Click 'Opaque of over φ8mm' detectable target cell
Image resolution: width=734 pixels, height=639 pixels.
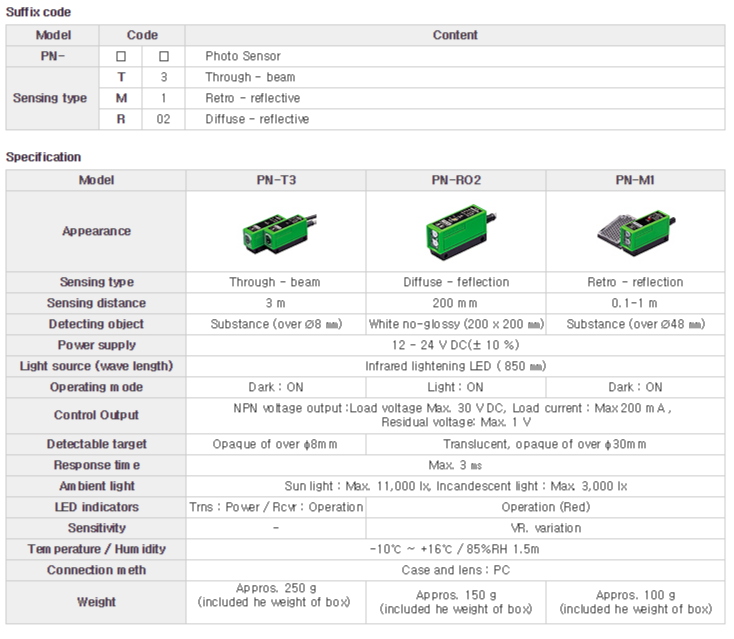275,444
